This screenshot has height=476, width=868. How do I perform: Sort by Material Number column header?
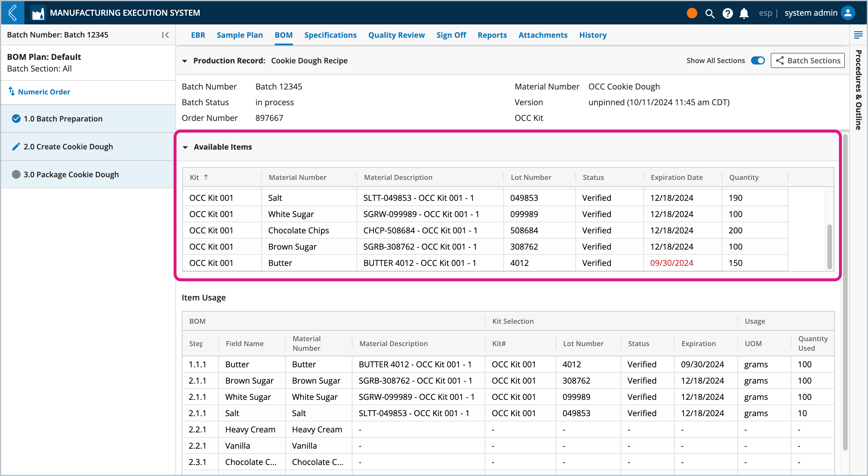(x=297, y=177)
